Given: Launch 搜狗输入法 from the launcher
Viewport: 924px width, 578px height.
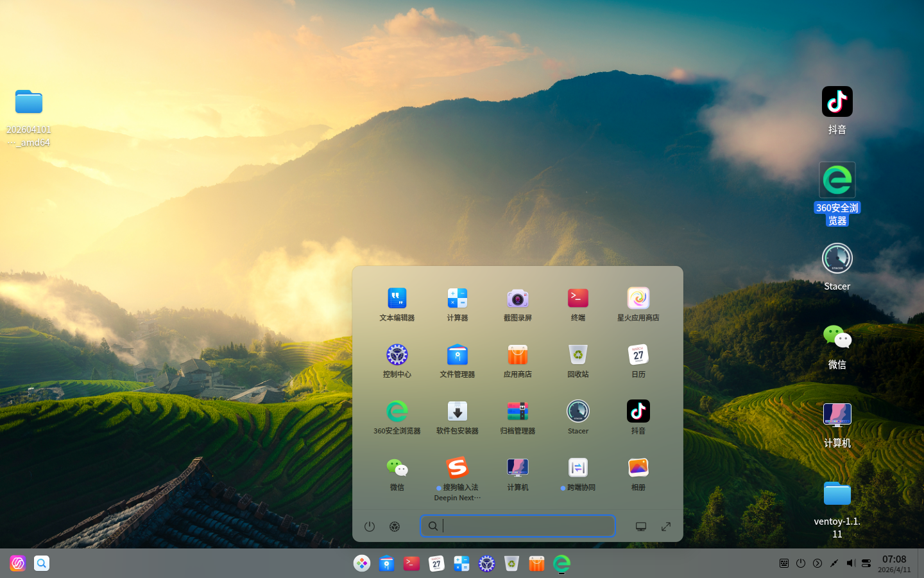Looking at the screenshot, I should click(x=457, y=468).
